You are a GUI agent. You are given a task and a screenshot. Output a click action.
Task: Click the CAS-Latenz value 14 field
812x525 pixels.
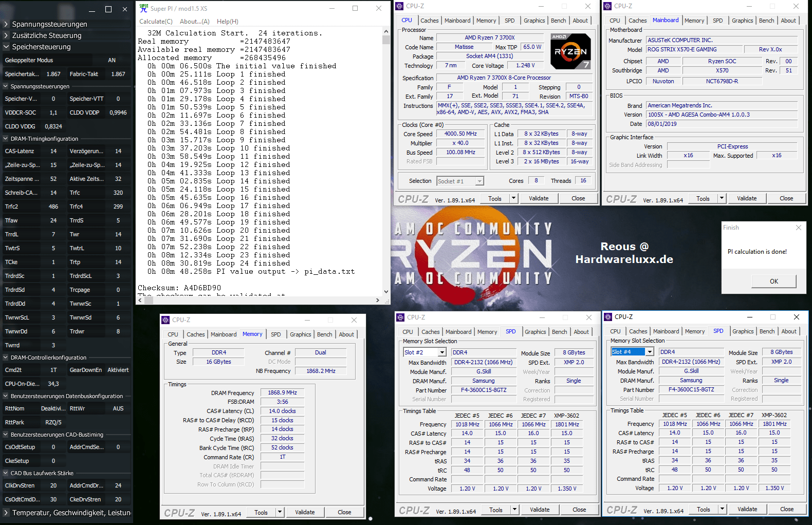[53, 151]
